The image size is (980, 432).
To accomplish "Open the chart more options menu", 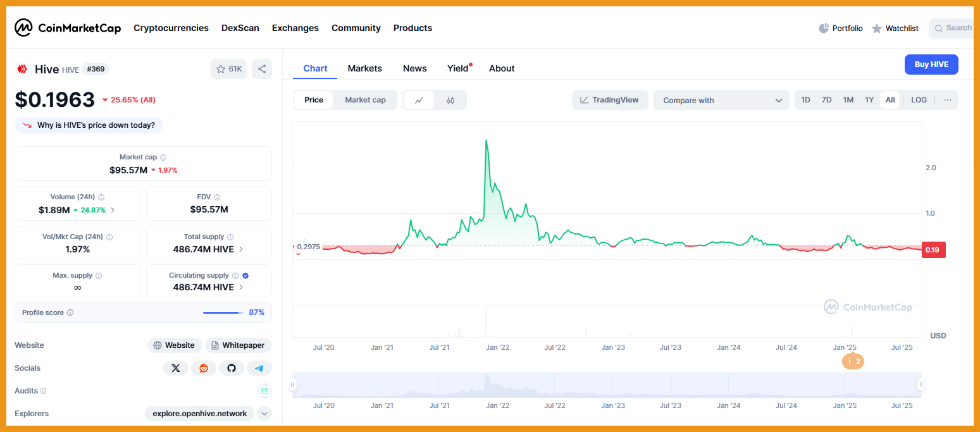I will coord(947,100).
